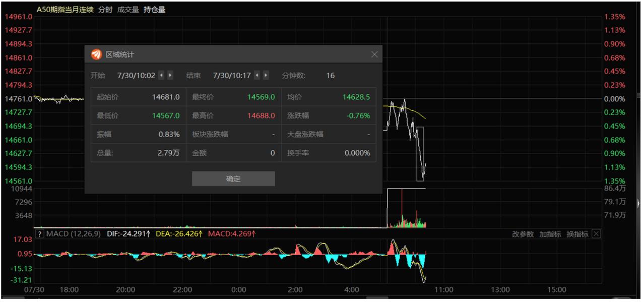Switch to the 分时 tab
This screenshot has height=302, width=644.
[105, 10]
